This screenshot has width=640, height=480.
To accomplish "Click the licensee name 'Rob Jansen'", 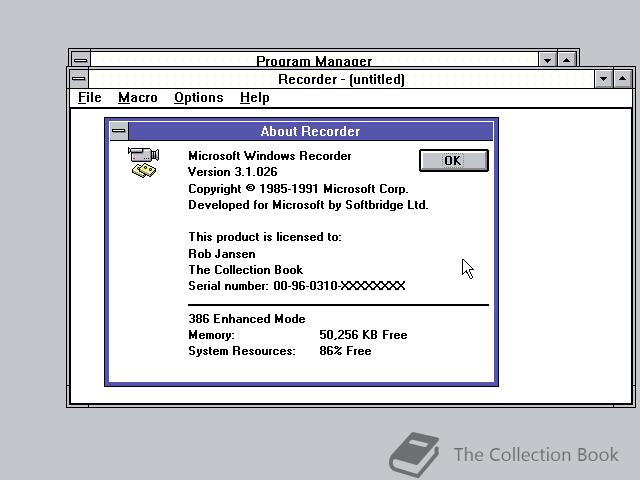I will tap(222, 253).
